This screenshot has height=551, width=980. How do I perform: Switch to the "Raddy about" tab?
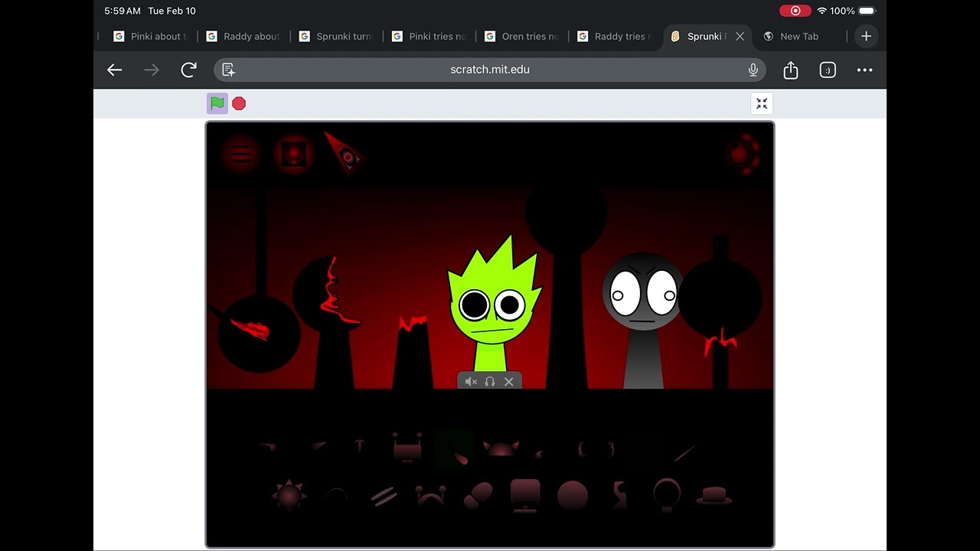(243, 36)
